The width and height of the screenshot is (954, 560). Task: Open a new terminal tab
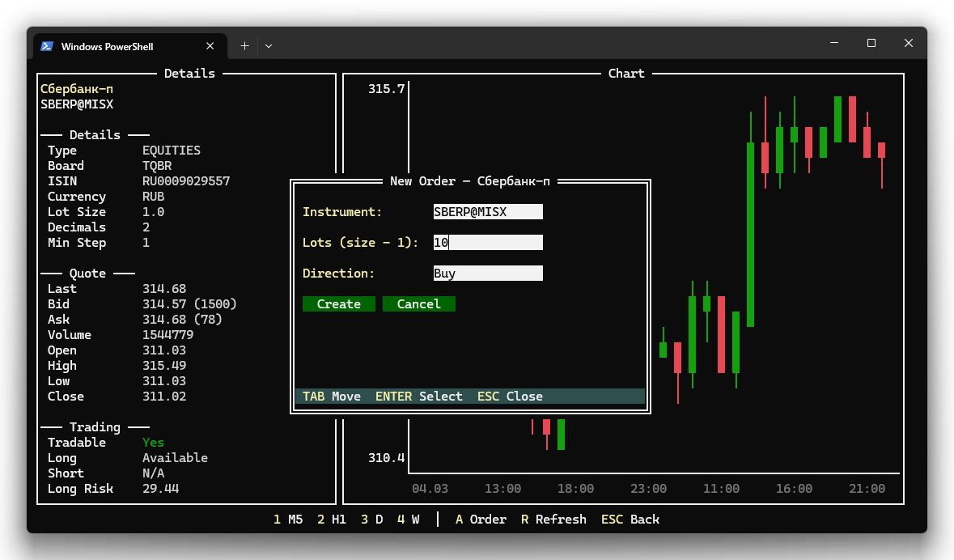[x=244, y=46]
